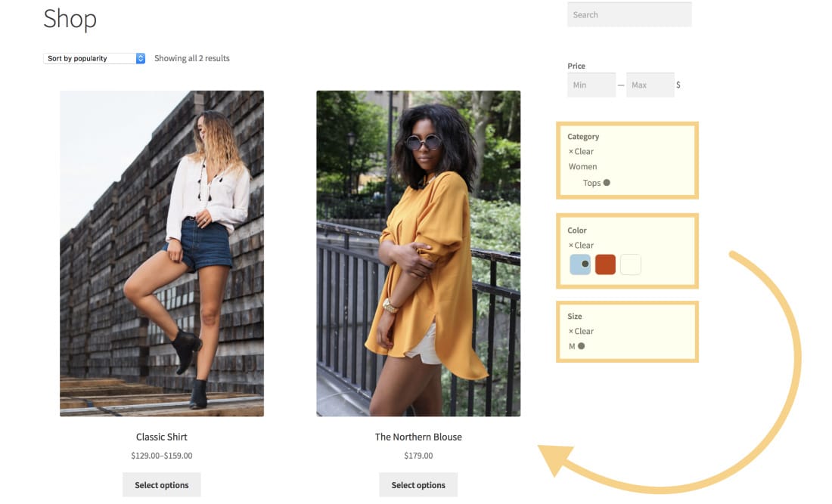Click the stepper arrows on the sort selector

pos(141,58)
